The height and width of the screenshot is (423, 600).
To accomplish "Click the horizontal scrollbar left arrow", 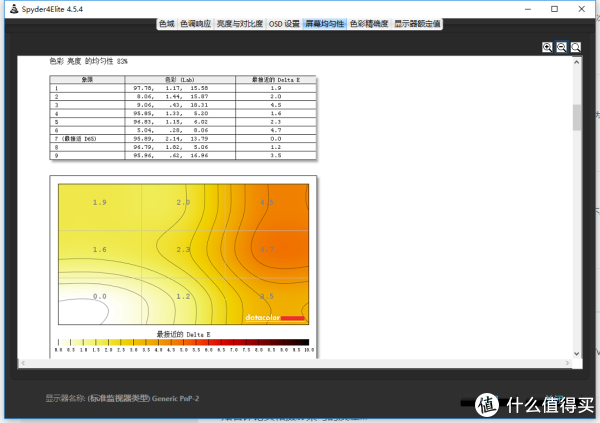I will point(23,363).
